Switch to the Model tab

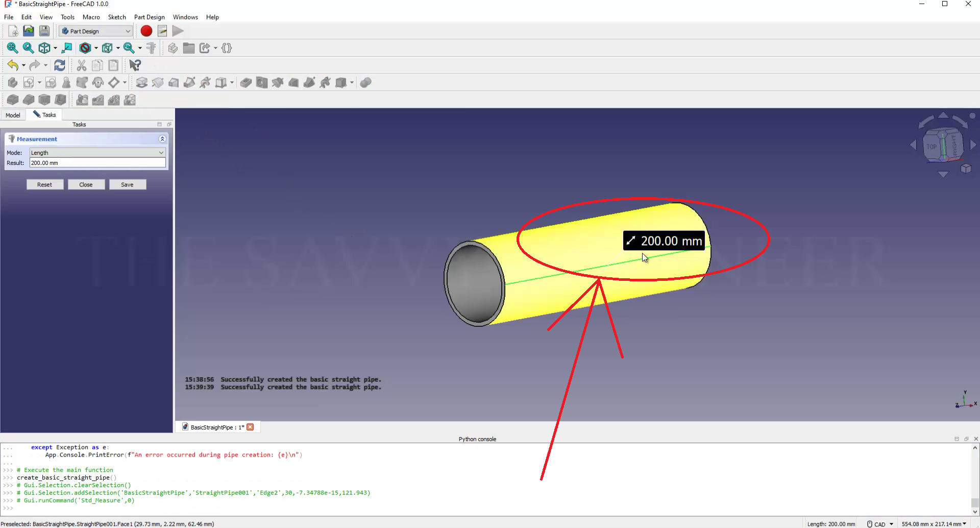[13, 115]
